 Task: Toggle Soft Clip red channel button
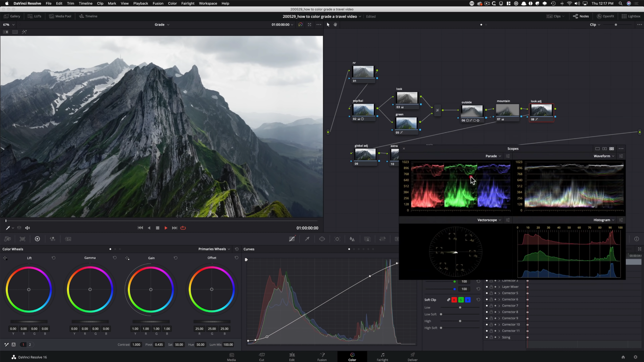pos(454,300)
